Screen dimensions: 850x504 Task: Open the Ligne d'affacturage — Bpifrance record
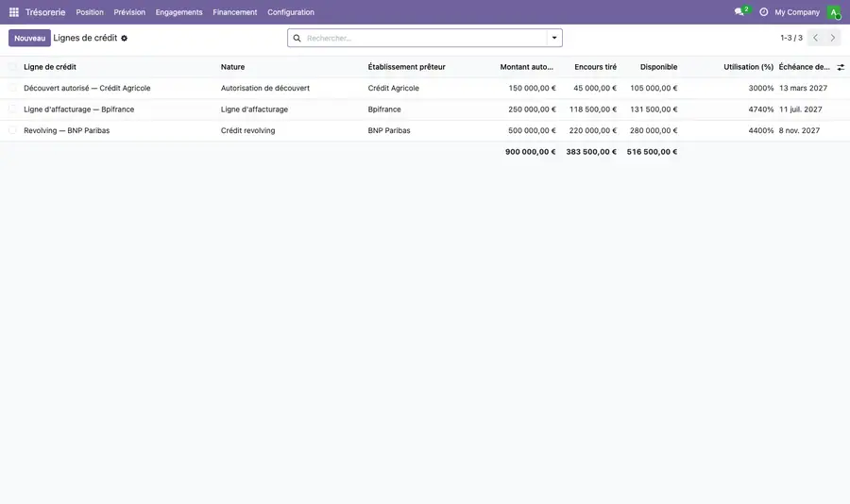click(78, 109)
